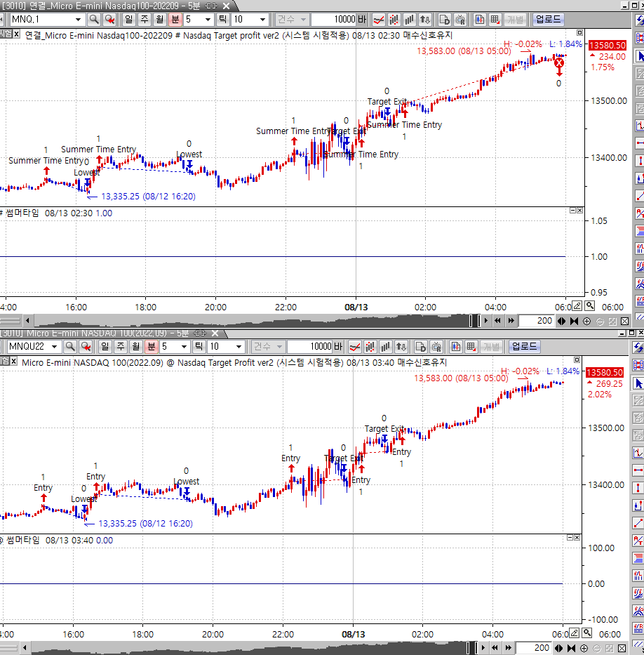Screen dimensions: 644x655
Task: Click the zoom-out minus icon in top chart scrollbar
Action: tap(600, 322)
